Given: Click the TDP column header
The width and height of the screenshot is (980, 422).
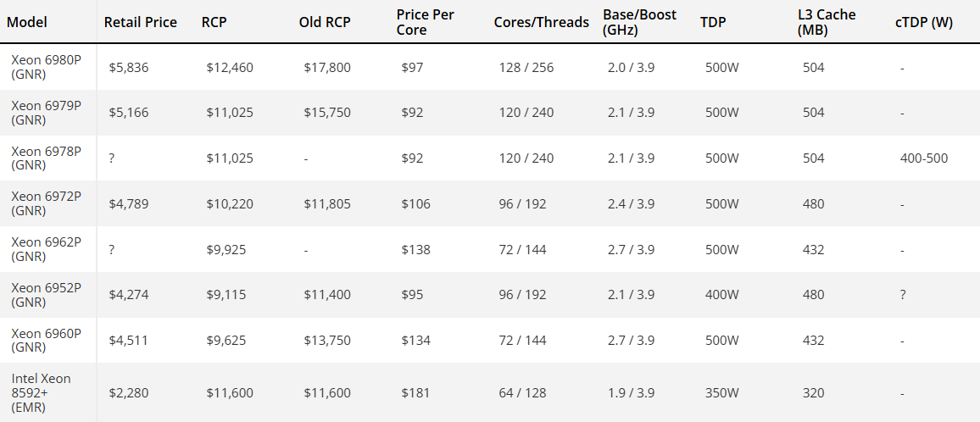Looking at the screenshot, I should 713,22.
